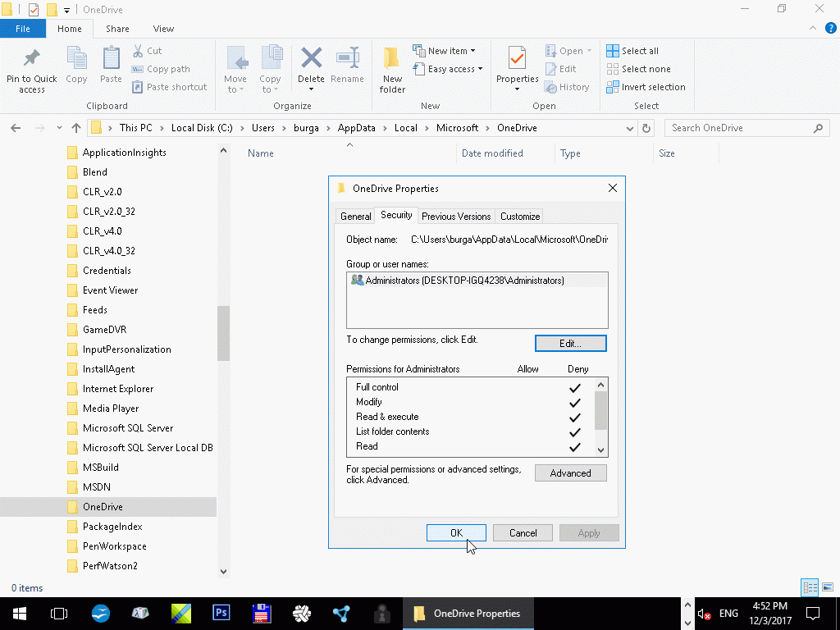Click the Copy ribbon icon

tap(76, 58)
